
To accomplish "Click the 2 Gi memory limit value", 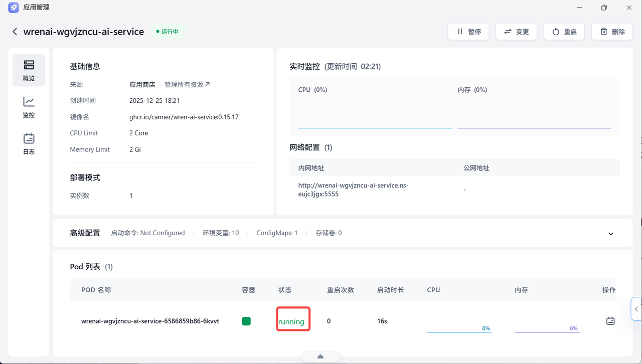I will [135, 149].
